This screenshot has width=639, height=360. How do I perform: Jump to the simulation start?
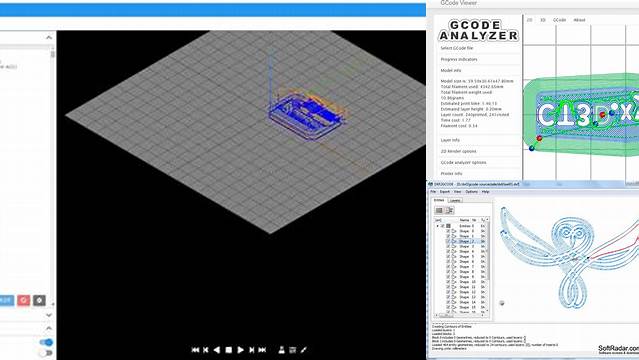pyautogui.click(x=195, y=350)
